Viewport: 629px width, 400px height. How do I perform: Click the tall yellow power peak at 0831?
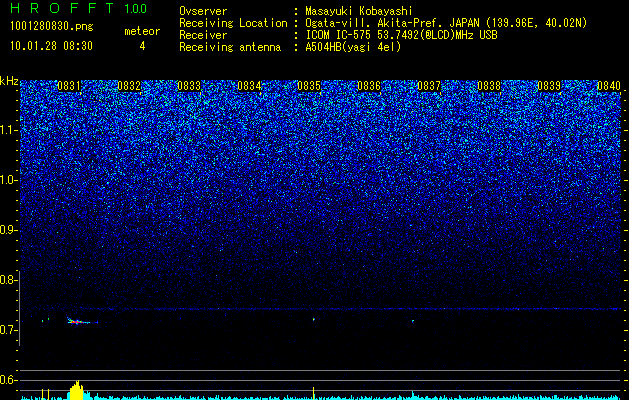coord(77,390)
